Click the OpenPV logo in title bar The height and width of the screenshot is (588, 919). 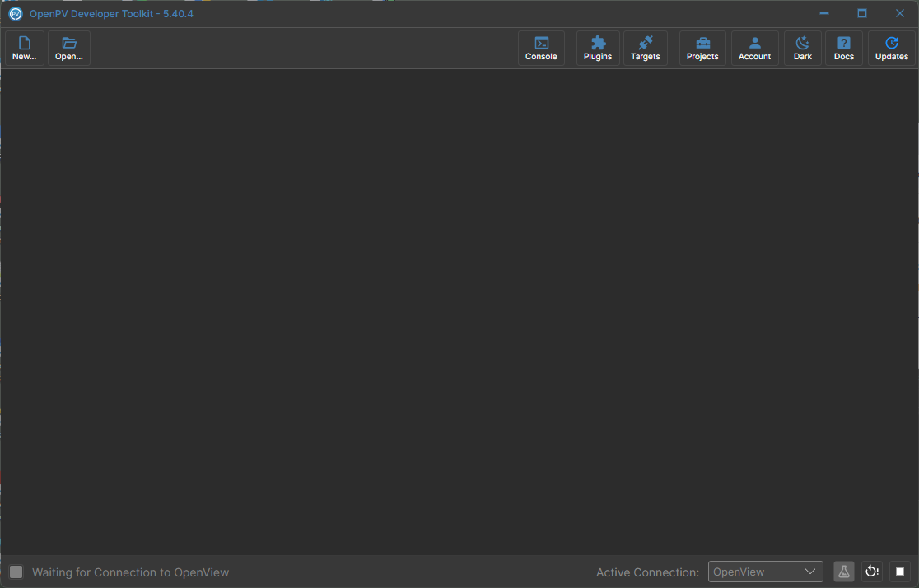click(16, 13)
